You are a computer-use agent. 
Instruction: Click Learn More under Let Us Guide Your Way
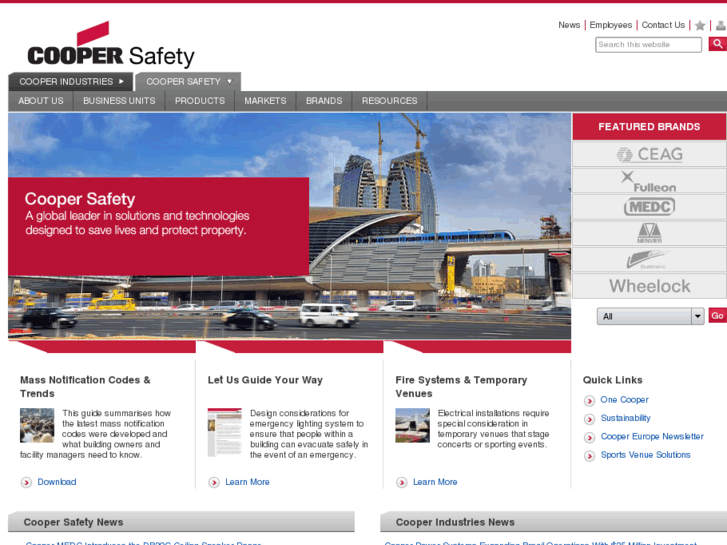coord(247,482)
